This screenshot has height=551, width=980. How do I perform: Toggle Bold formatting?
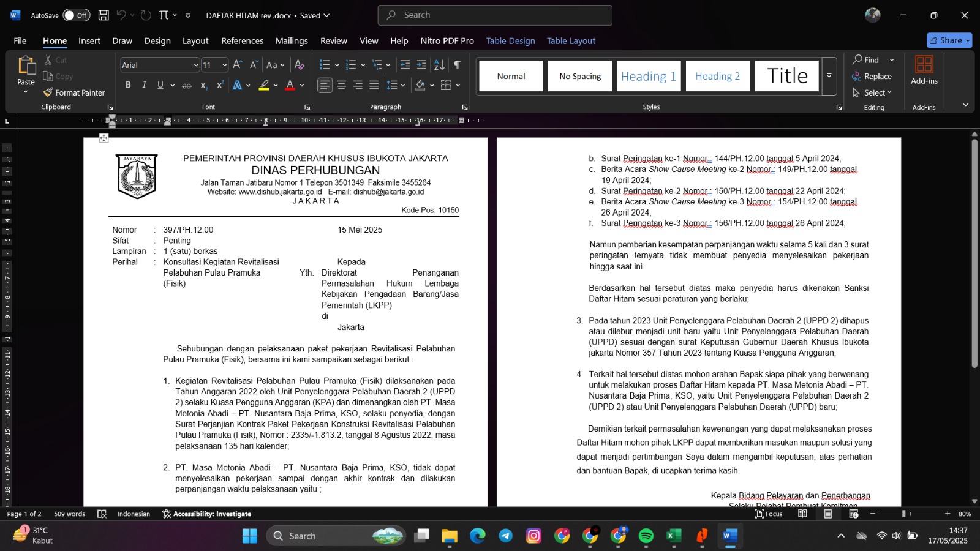click(x=128, y=85)
